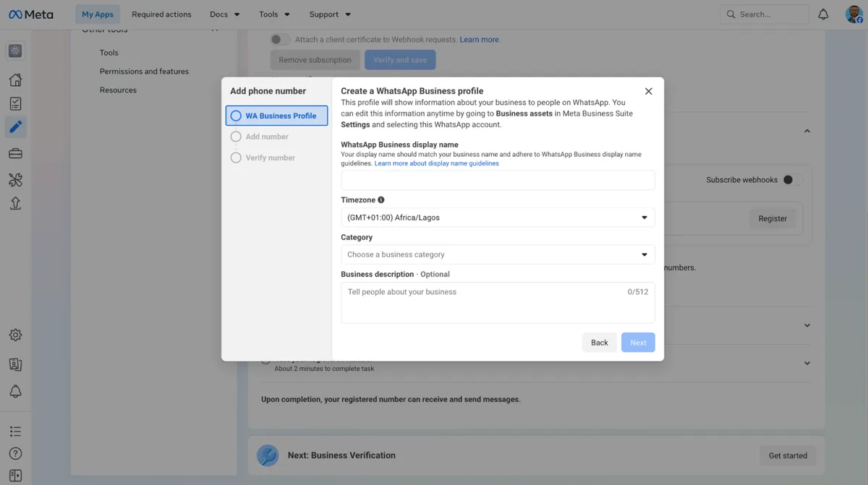Open Permissions and features in sidebar
This screenshot has height=485, width=868.
click(144, 72)
